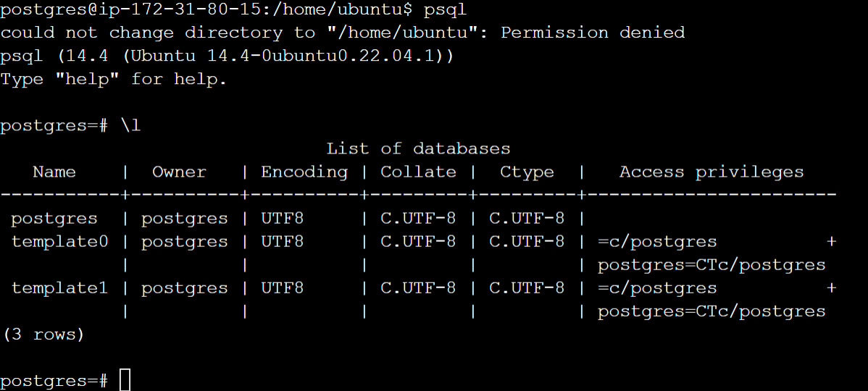Screen dimensions: 868x391
Task: Click the List of databases title
Action: pyautogui.click(x=418, y=148)
